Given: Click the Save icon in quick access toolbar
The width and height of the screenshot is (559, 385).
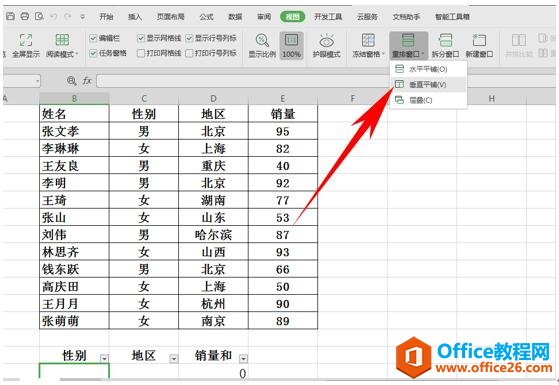Looking at the screenshot, I should pyautogui.click(x=11, y=16).
